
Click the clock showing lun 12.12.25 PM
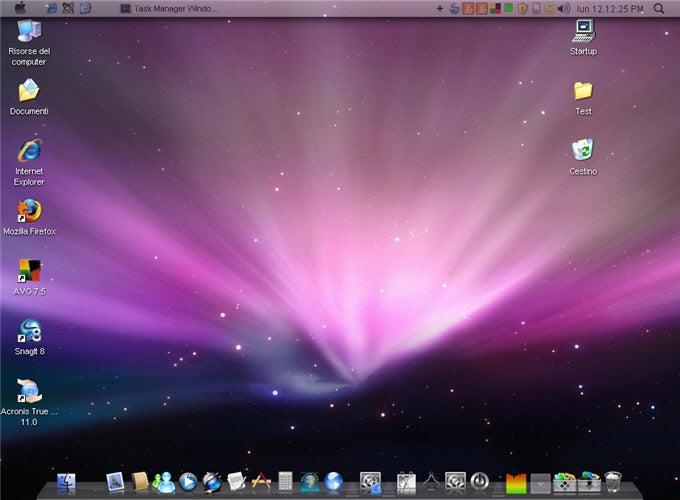coord(609,9)
